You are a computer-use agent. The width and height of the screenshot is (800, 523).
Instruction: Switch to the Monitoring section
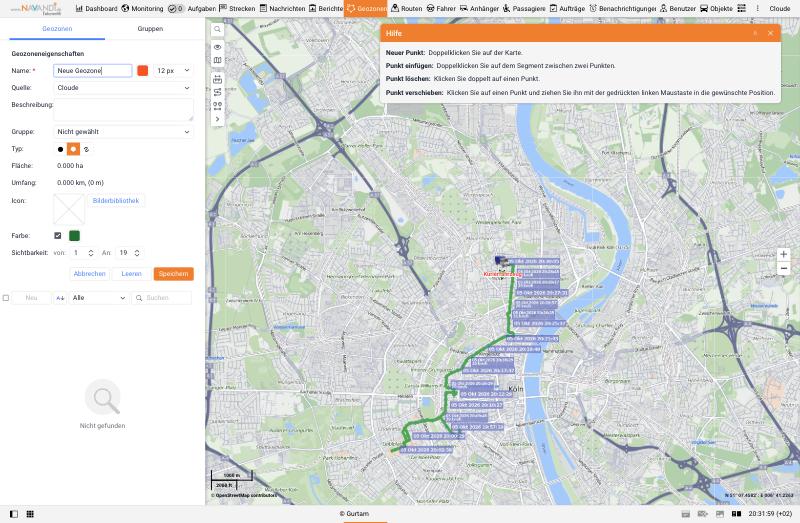[x=142, y=9]
